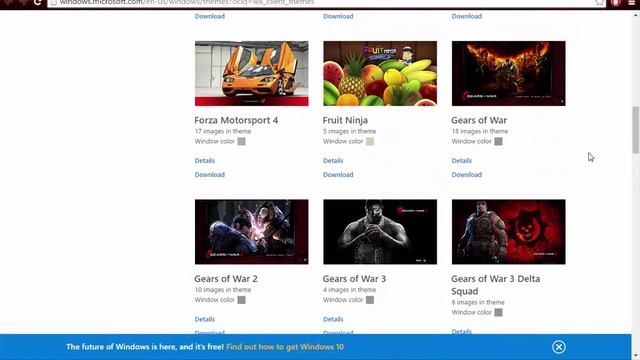Open Gears of War 3 theme thumbnail
Screen dimensions: 640x360
[x=380, y=232]
